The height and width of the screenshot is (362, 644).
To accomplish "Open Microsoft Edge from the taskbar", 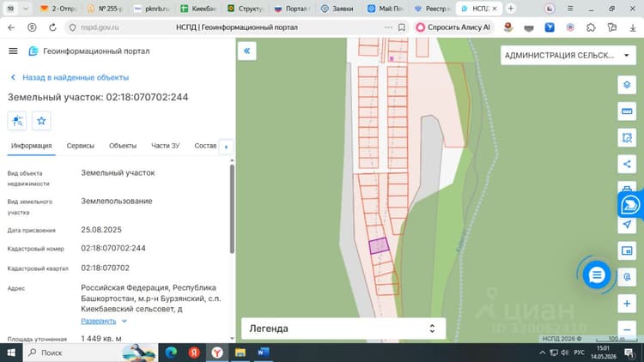I will point(171,353).
